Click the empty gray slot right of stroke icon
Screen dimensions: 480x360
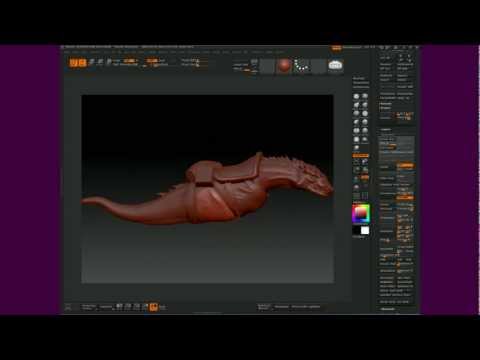[x=318, y=66]
